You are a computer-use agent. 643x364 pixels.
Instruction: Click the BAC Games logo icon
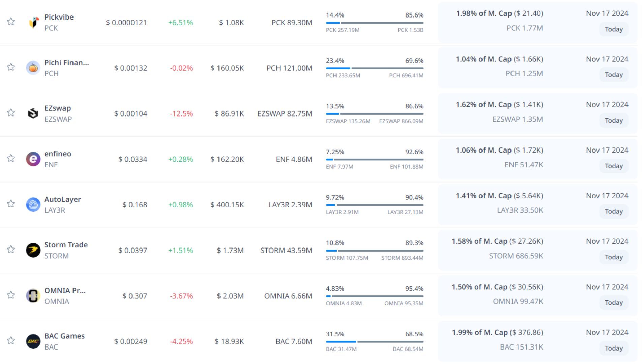point(33,341)
